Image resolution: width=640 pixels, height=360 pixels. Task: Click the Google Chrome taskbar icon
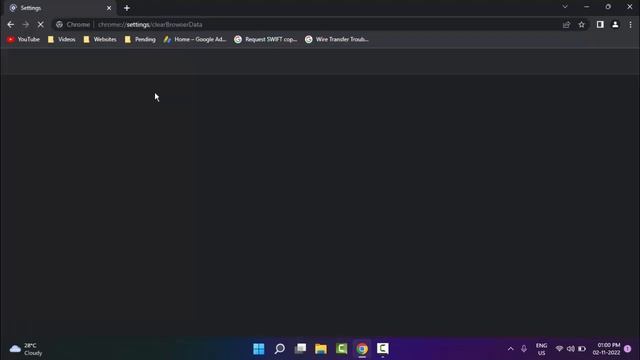[x=362, y=349]
